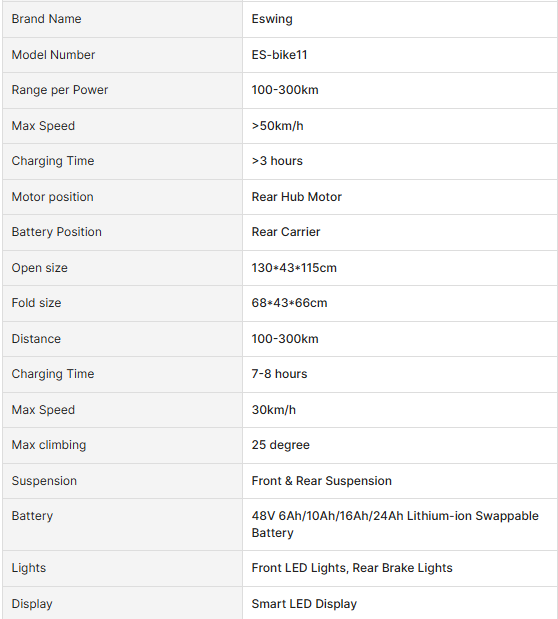Click the Rear Hub Motor value
This screenshot has height=619, width=558.
click(296, 197)
